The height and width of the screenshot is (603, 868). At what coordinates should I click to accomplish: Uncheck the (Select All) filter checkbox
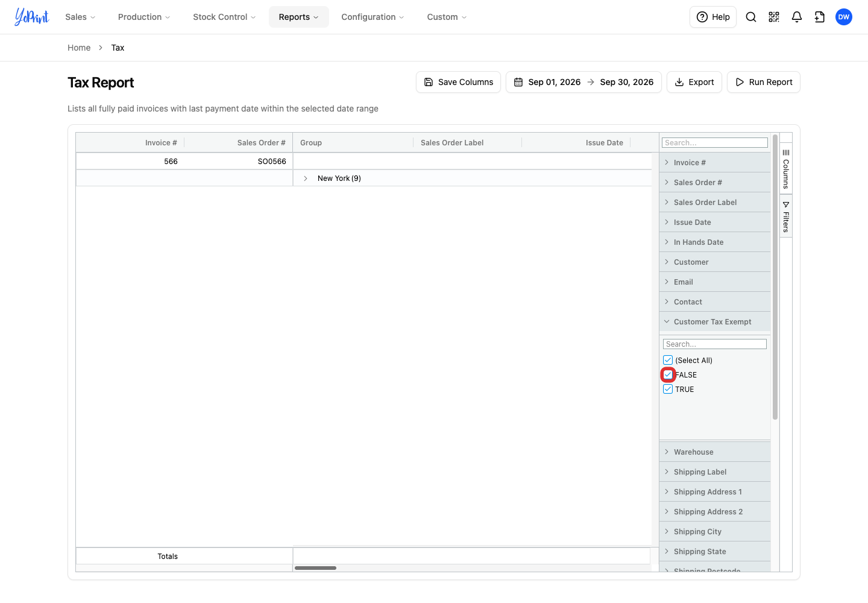668,360
